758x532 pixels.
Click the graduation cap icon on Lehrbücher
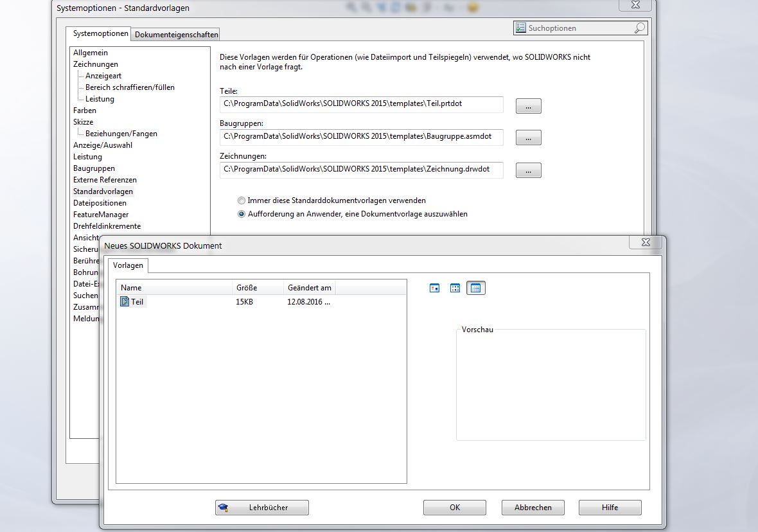click(x=223, y=508)
